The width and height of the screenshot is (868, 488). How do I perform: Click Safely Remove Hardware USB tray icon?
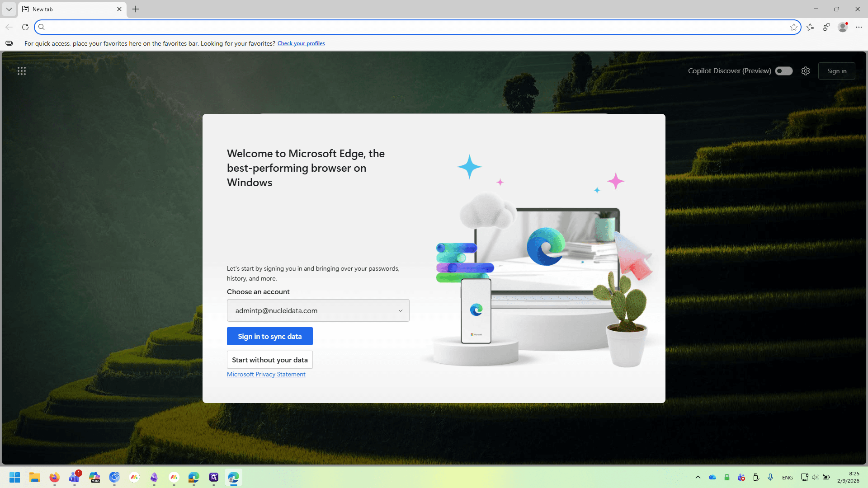tap(756, 477)
